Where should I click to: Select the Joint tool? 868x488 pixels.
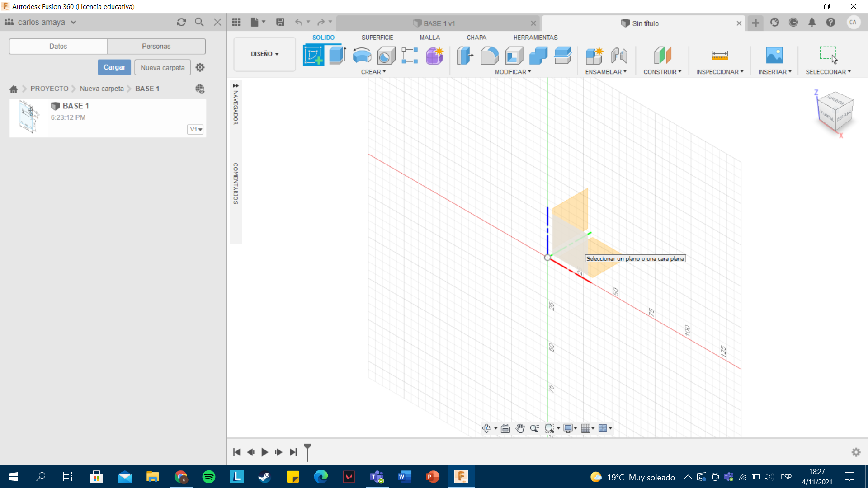(x=619, y=55)
